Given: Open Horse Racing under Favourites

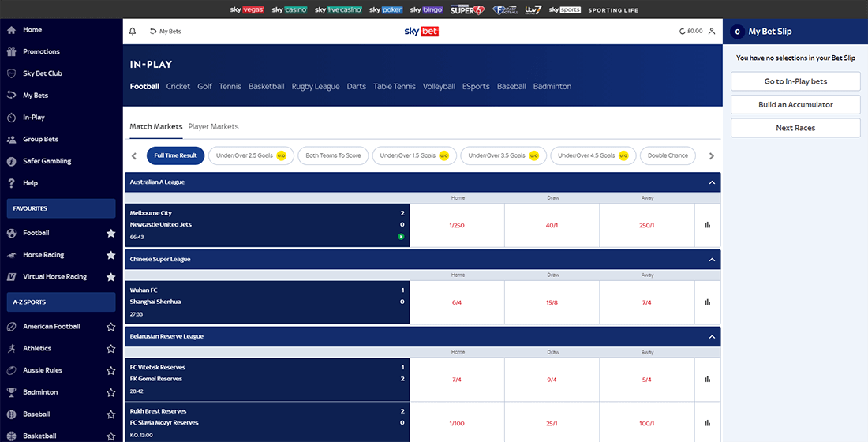Looking at the screenshot, I should pos(43,255).
